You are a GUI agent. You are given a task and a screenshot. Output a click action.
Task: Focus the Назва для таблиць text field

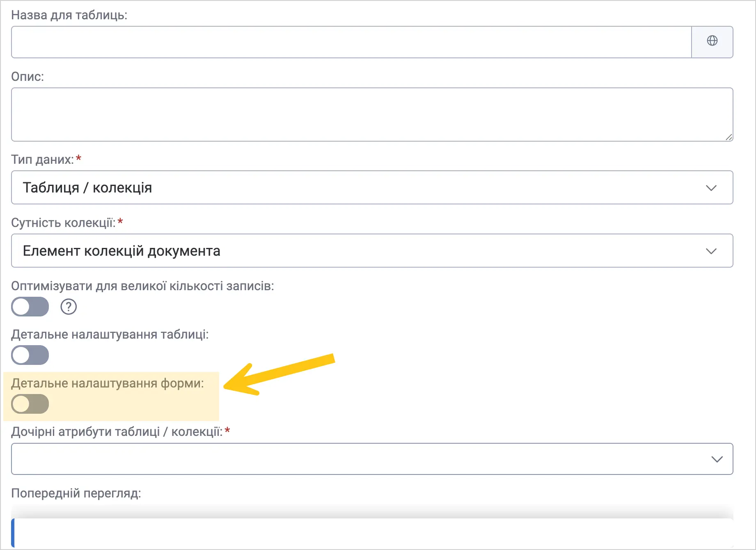tap(351, 42)
